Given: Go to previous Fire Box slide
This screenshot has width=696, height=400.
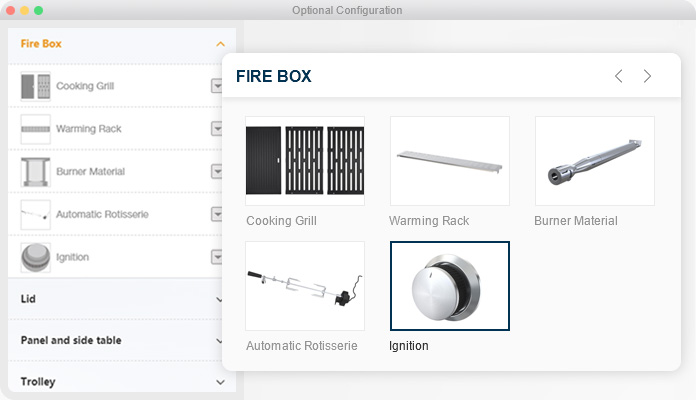Looking at the screenshot, I should (x=618, y=76).
